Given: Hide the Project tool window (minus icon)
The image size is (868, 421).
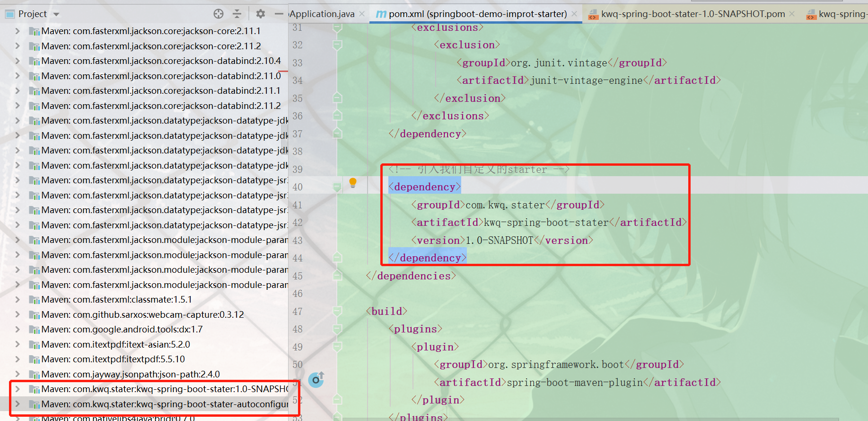Looking at the screenshot, I should click(x=279, y=14).
